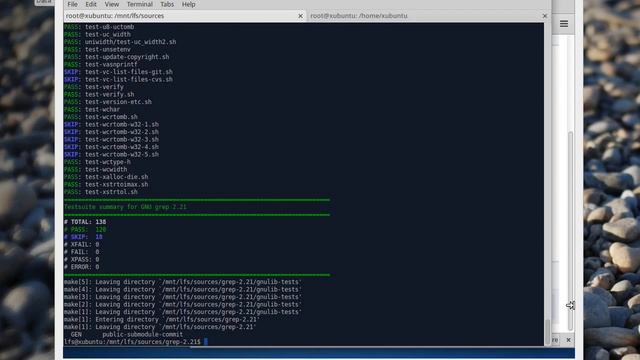Open the Help menu

pyautogui.click(x=188, y=4)
